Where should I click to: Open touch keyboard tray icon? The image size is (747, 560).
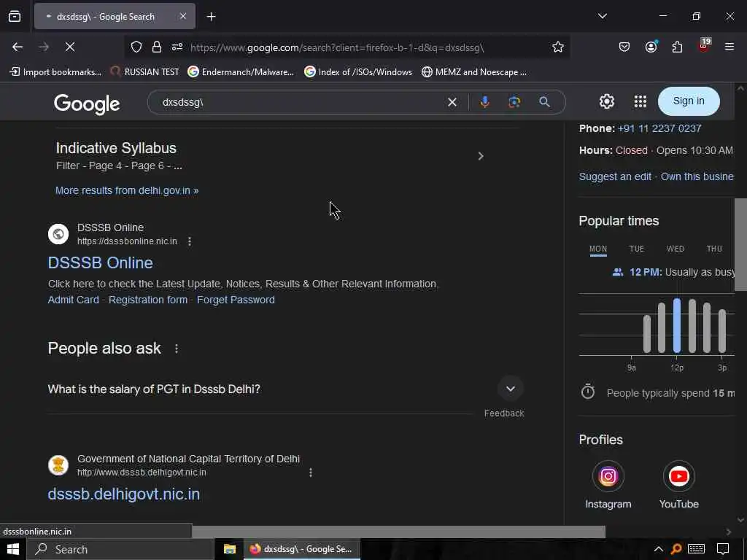696,550
